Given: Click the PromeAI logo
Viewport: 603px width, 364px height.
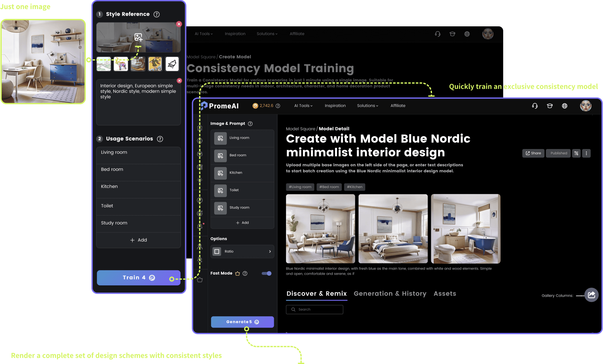Looking at the screenshot, I should (x=220, y=106).
